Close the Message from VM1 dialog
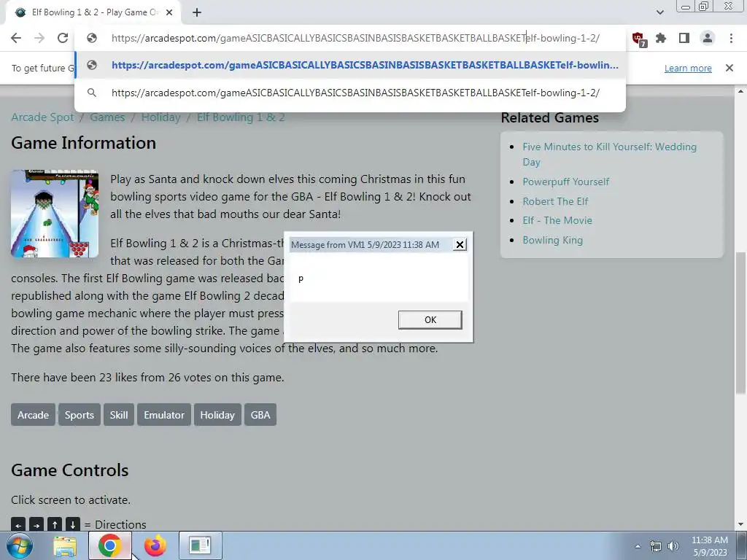The height and width of the screenshot is (560, 747). [x=460, y=245]
